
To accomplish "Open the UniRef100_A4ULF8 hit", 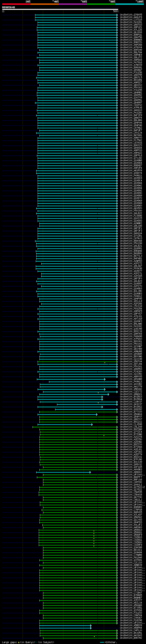I will 131,17.
